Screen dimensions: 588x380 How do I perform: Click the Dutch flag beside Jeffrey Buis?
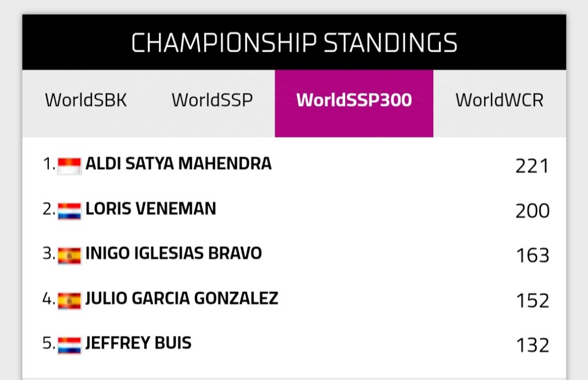69,345
